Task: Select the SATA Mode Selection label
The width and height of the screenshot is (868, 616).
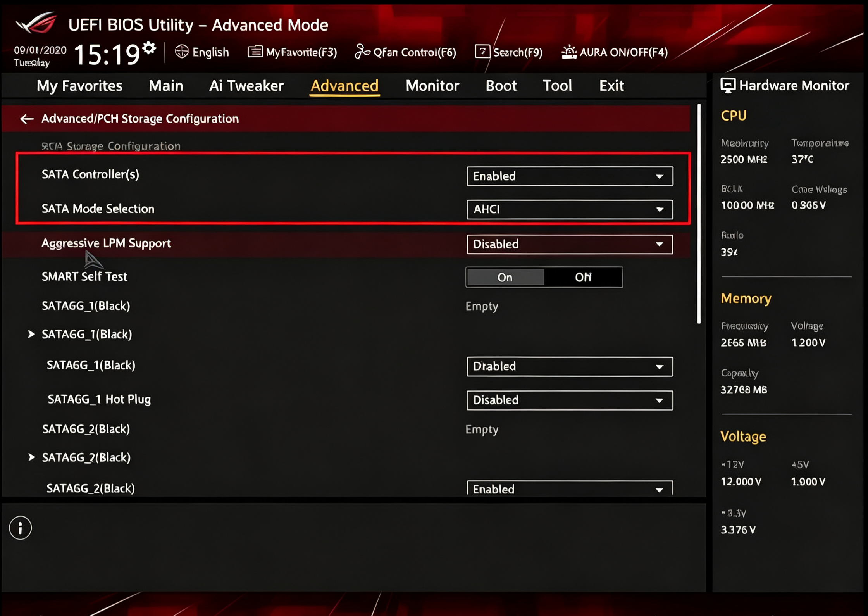Action: 98,209
